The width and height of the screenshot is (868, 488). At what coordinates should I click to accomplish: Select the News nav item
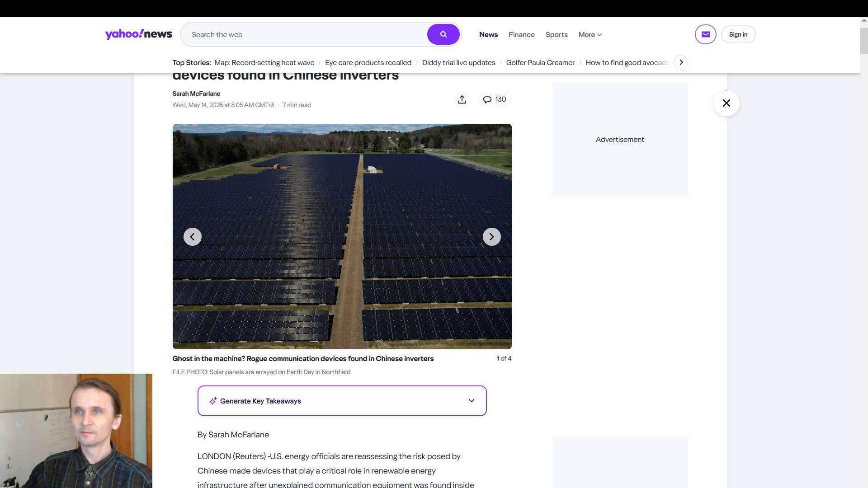point(488,34)
